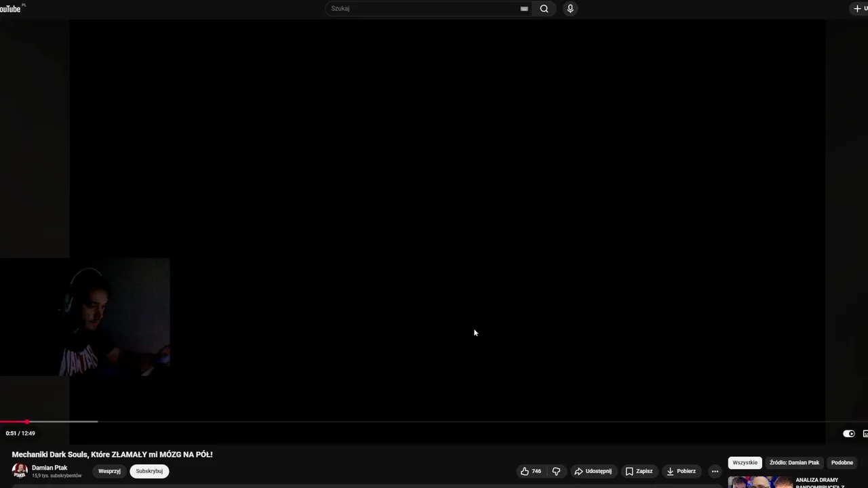Screen dimensions: 868x488
Task: Click the Udostępnij share button
Action: tap(593, 471)
